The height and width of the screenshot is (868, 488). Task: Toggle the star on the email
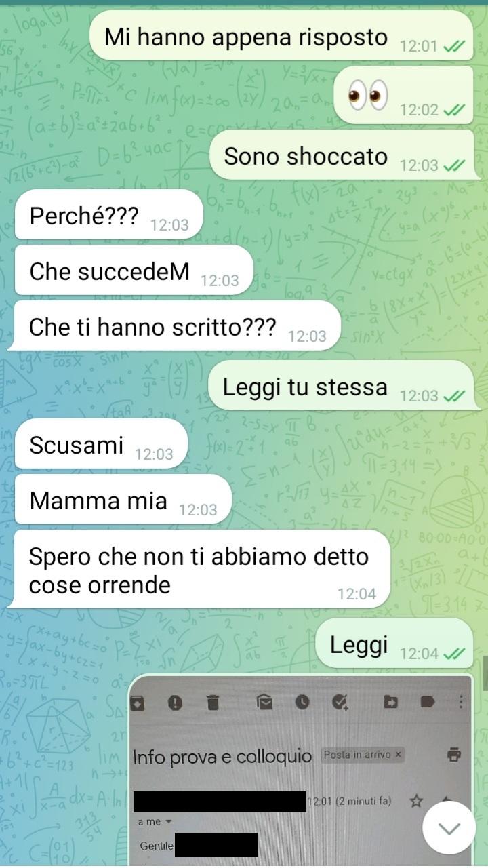(x=416, y=801)
